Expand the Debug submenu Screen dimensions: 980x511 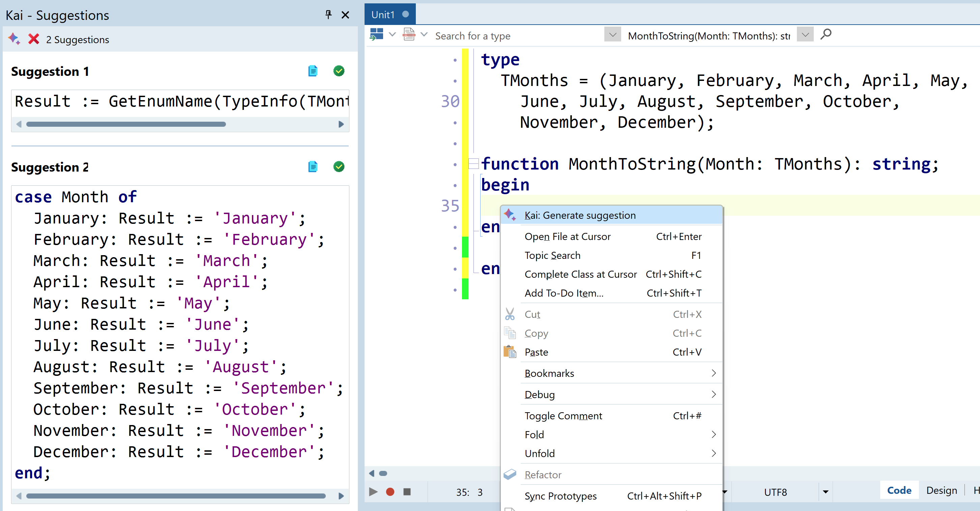coord(612,395)
